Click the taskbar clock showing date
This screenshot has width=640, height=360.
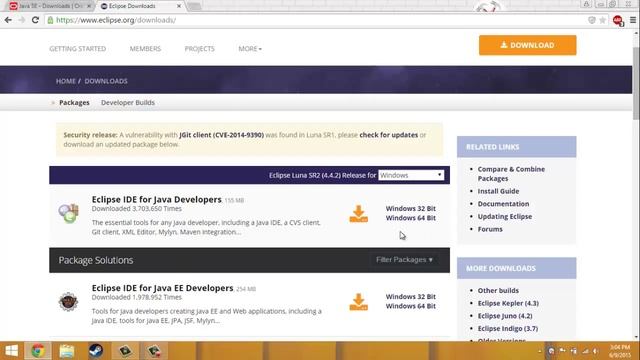point(620,351)
